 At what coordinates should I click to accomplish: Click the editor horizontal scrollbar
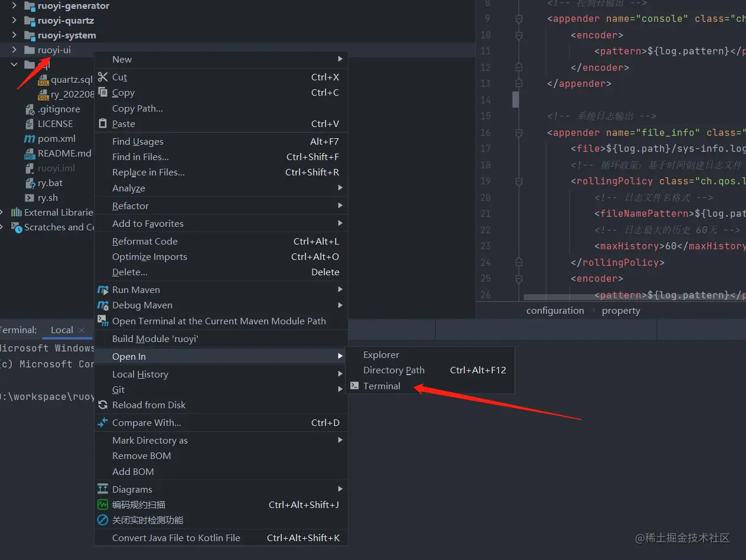[634, 297]
